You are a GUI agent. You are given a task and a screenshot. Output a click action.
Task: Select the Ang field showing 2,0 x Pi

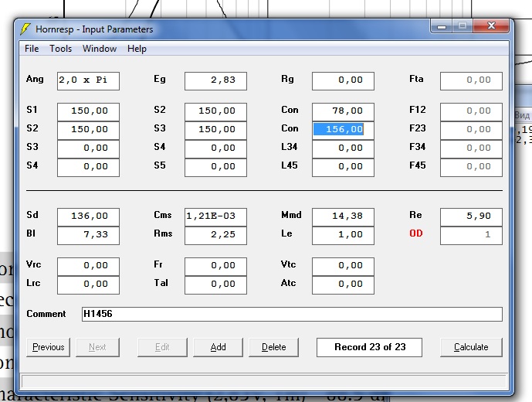click(x=88, y=81)
